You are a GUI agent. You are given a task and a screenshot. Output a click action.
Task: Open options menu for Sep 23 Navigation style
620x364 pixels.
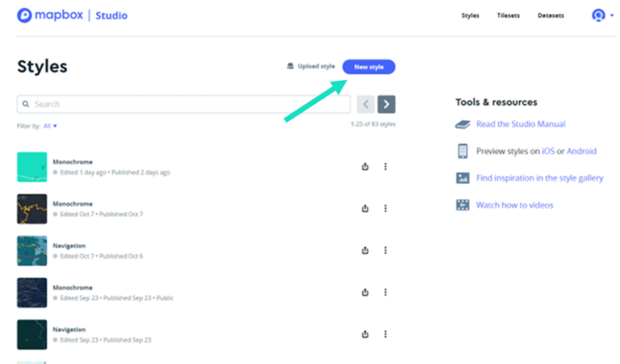385,334
